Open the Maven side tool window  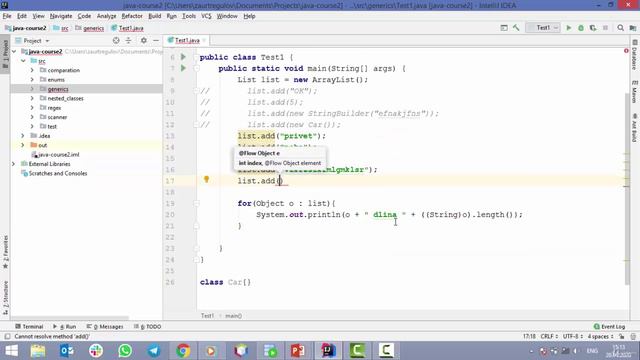(x=635, y=92)
